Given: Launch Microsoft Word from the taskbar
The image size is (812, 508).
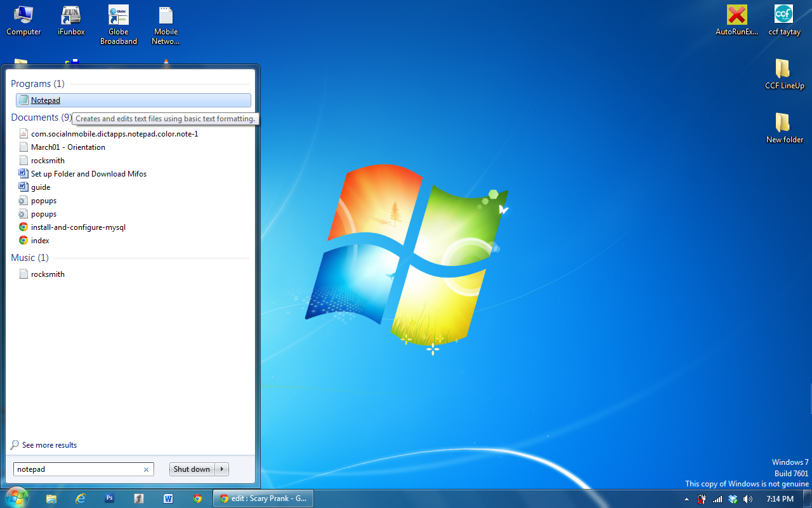Looking at the screenshot, I should pyautogui.click(x=168, y=499).
